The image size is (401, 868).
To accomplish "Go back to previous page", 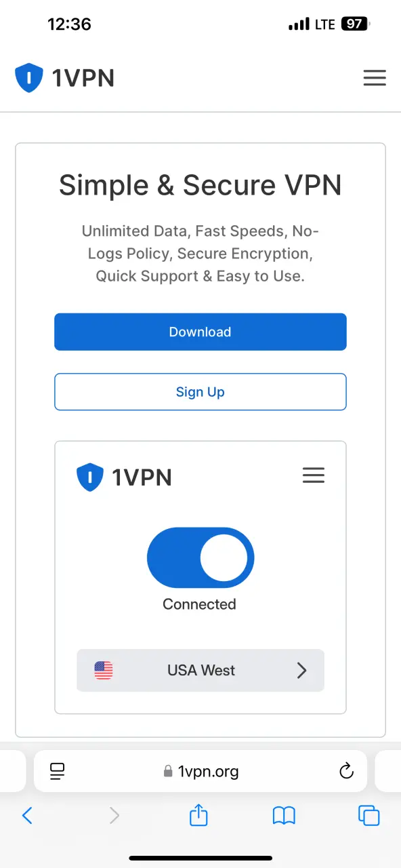I will 27,815.
